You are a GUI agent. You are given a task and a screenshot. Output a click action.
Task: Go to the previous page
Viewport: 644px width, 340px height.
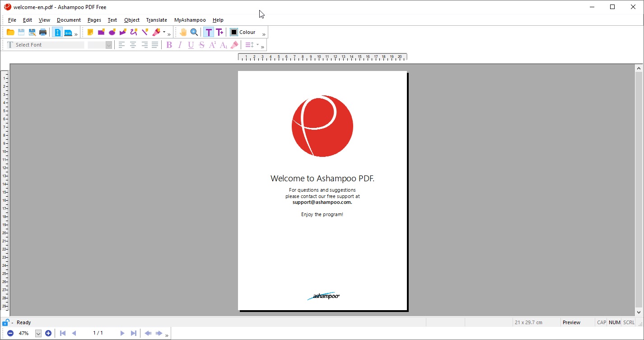74,333
